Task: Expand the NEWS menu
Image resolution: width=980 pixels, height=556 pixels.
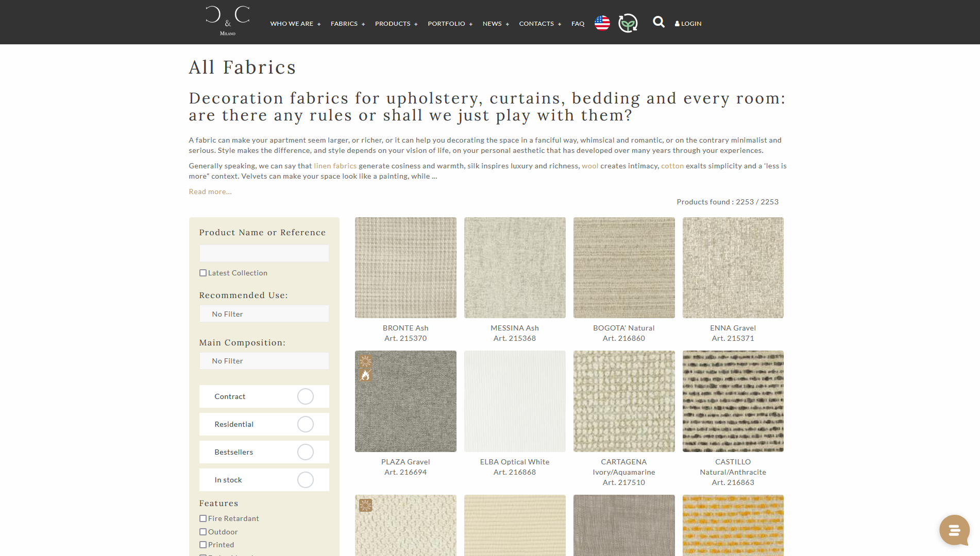Action: [x=496, y=24]
